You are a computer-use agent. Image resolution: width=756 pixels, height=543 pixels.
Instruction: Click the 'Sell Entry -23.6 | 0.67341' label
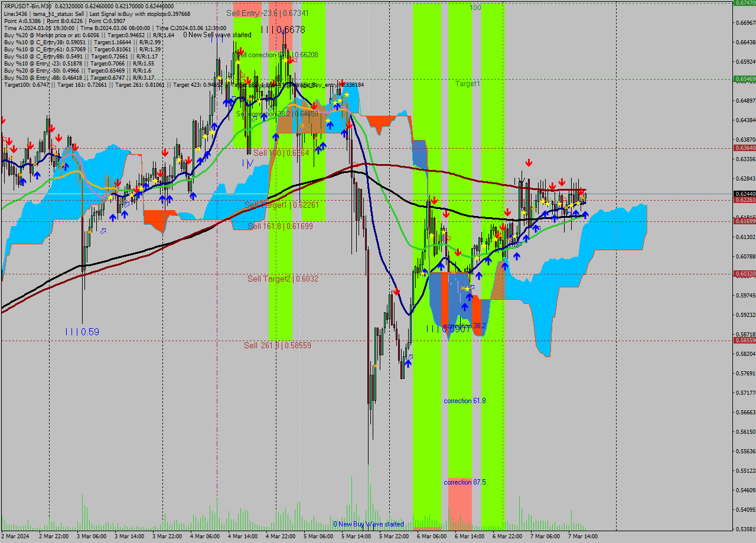click(x=268, y=12)
